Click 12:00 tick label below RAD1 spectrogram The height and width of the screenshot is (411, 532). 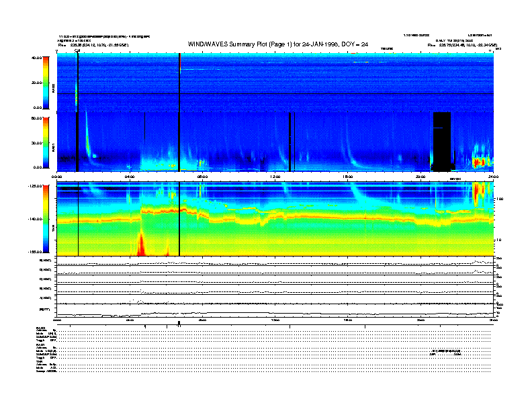(x=275, y=177)
